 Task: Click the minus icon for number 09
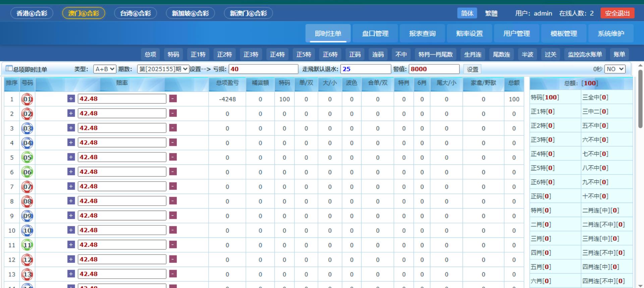click(x=173, y=215)
